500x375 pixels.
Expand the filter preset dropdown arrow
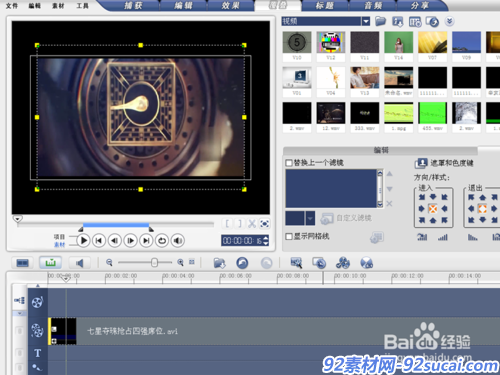[x=310, y=218]
